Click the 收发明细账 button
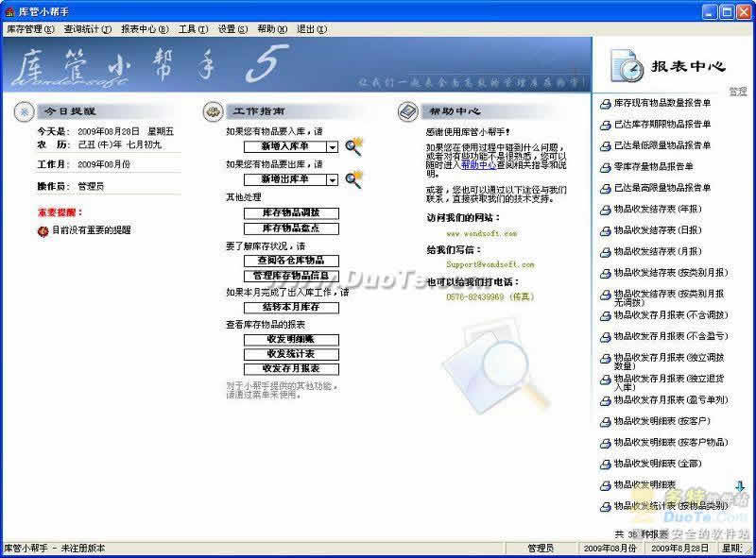This screenshot has height=558, width=756. click(x=290, y=340)
